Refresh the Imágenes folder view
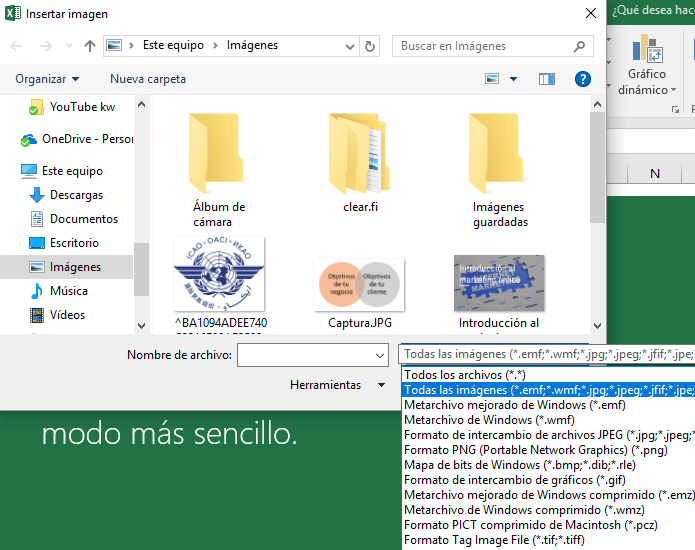The height and width of the screenshot is (550, 695). [370, 47]
